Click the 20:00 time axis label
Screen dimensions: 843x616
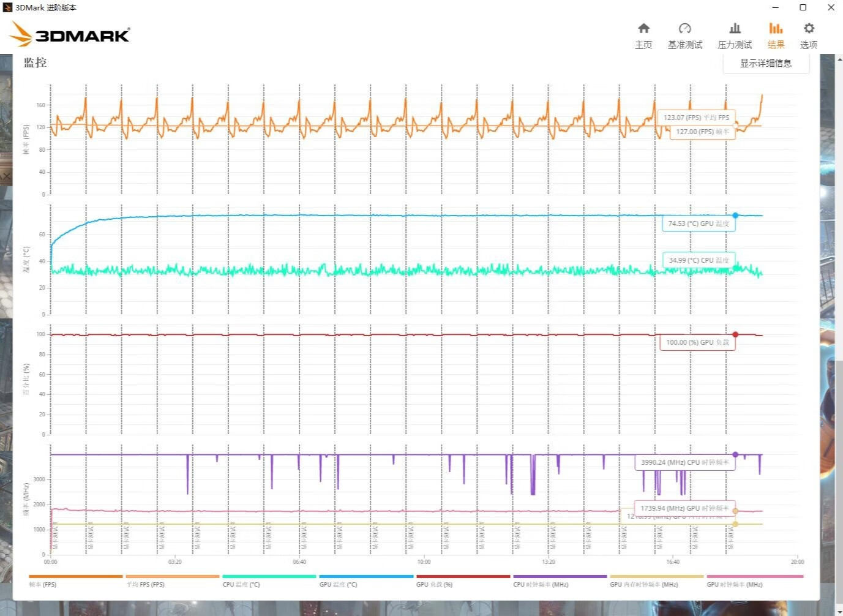(797, 562)
